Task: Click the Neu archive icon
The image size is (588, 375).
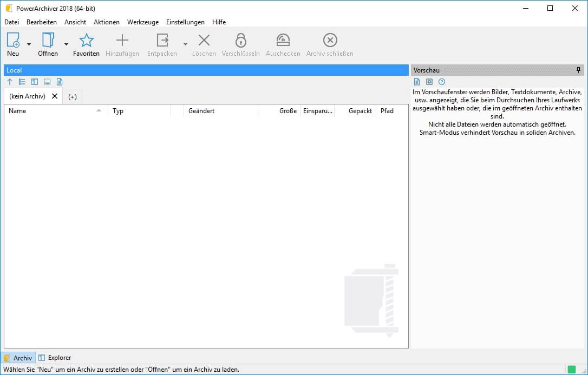Action: pos(13,41)
